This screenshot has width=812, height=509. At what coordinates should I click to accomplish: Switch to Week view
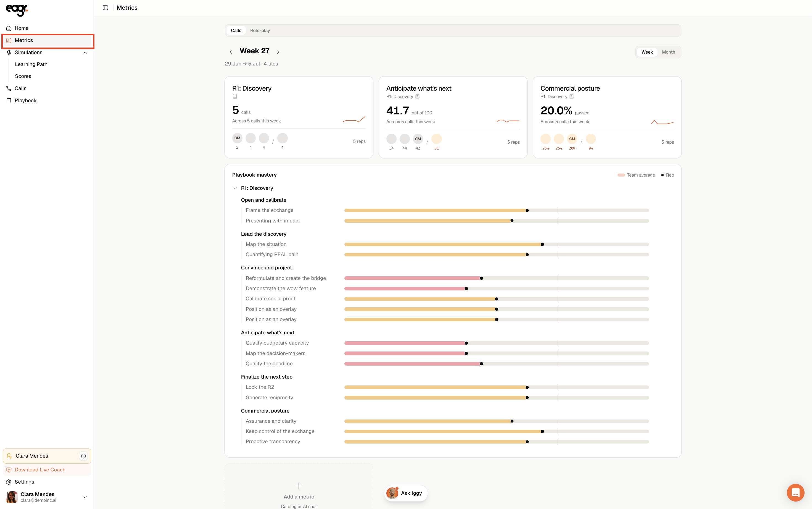click(x=647, y=52)
